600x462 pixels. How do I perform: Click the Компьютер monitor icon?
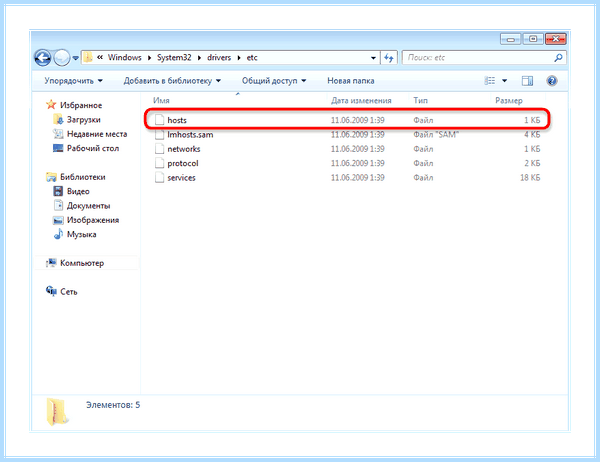[51, 263]
